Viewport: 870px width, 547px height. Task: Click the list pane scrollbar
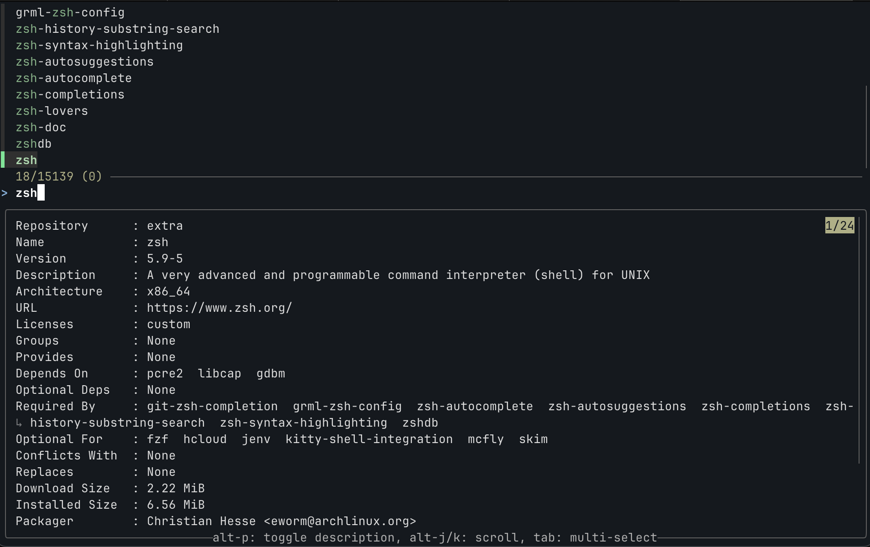(x=865, y=125)
